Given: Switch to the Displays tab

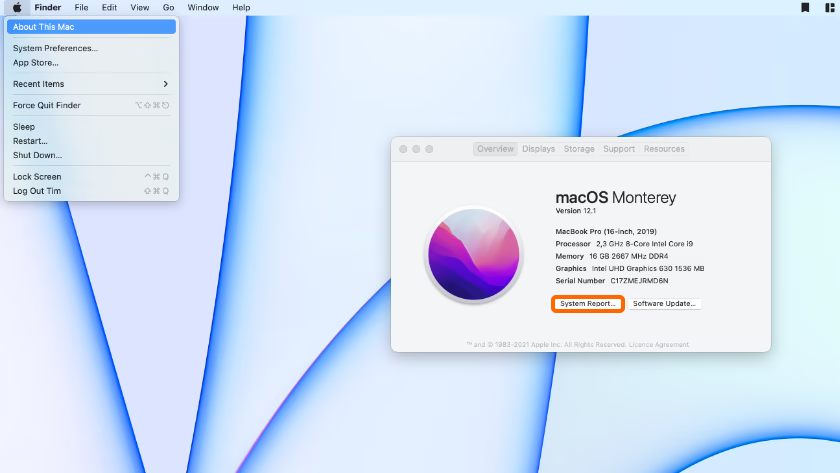Looking at the screenshot, I should coord(538,149).
